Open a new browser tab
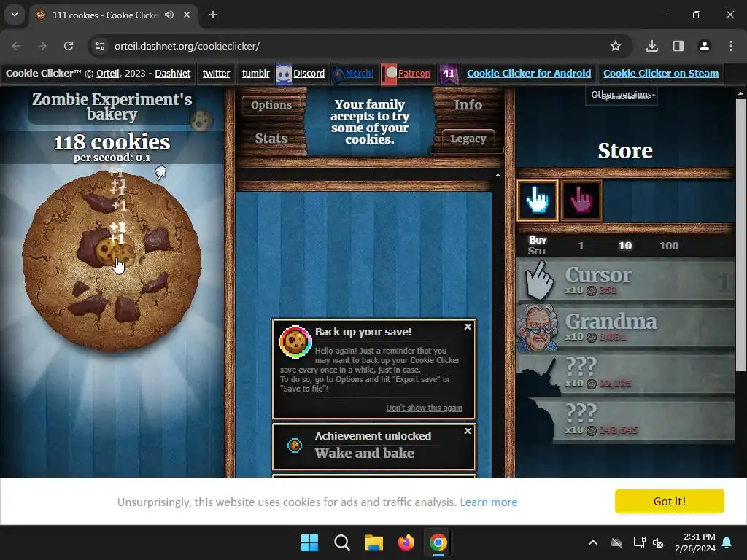The height and width of the screenshot is (560, 747). 213,15
